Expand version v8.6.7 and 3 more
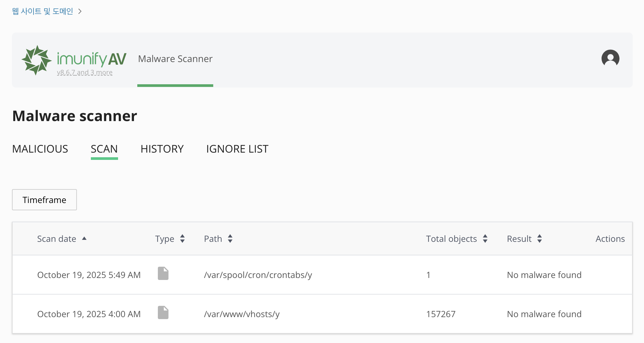Screen dimensions: 644x343 (85, 73)
